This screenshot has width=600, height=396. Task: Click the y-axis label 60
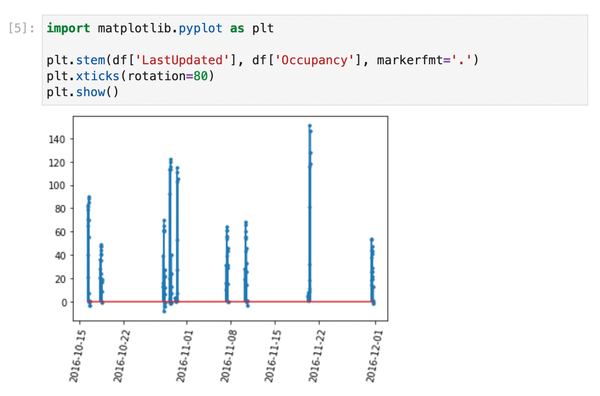pos(60,232)
